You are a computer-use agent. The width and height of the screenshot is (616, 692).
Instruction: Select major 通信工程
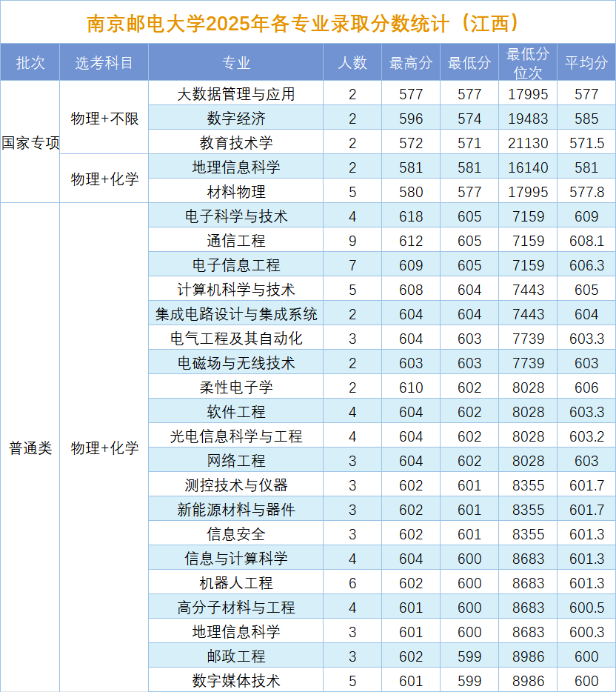236,241
